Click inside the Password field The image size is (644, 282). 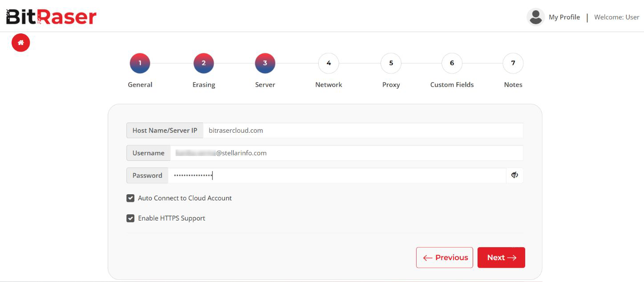point(337,175)
